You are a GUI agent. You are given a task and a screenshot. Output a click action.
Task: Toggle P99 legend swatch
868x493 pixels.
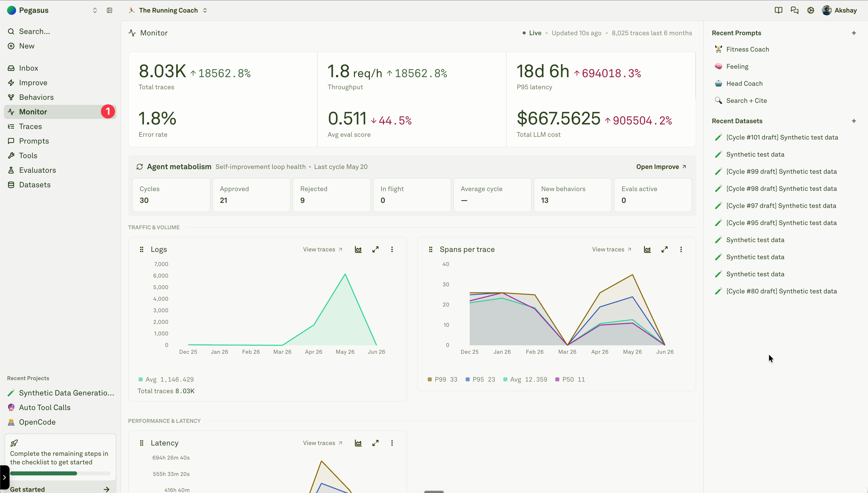[429, 380]
